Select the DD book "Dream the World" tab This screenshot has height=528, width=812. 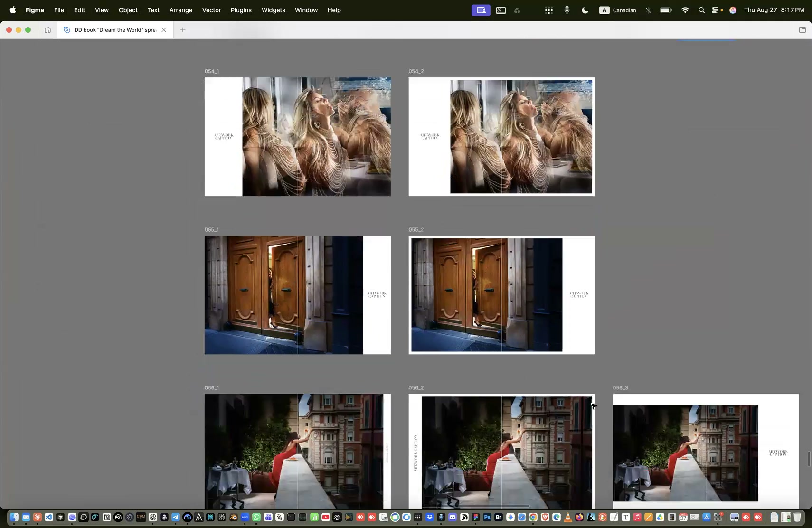[115, 30]
